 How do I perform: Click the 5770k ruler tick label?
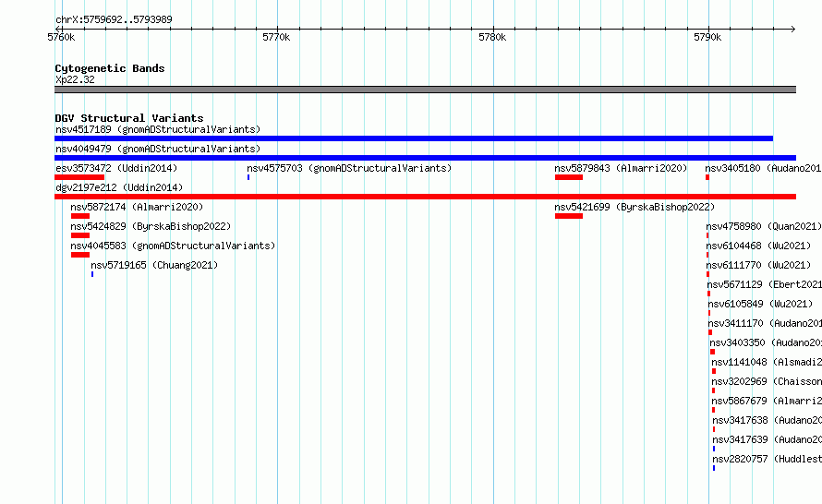point(276,37)
